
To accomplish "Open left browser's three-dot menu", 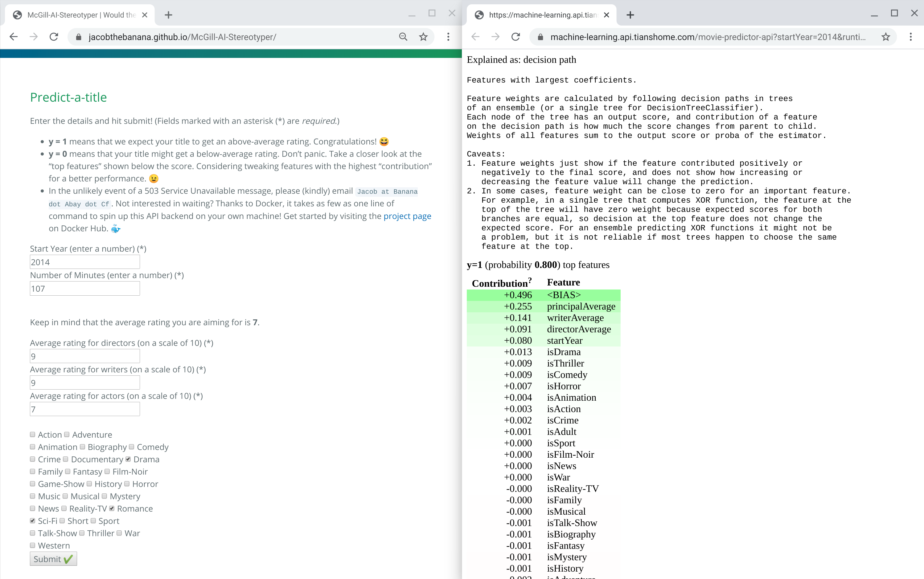I will coord(448,37).
